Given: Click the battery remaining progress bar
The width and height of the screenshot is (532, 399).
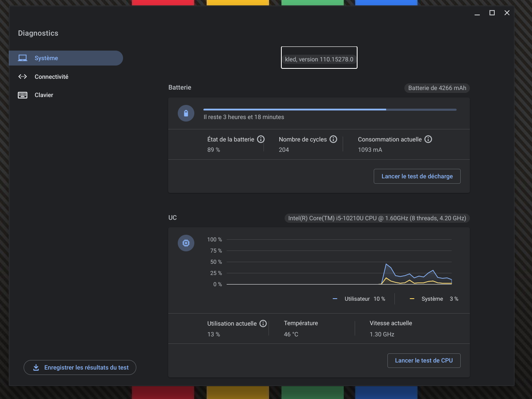Looking at the screenshot, I should click(330, 109).
